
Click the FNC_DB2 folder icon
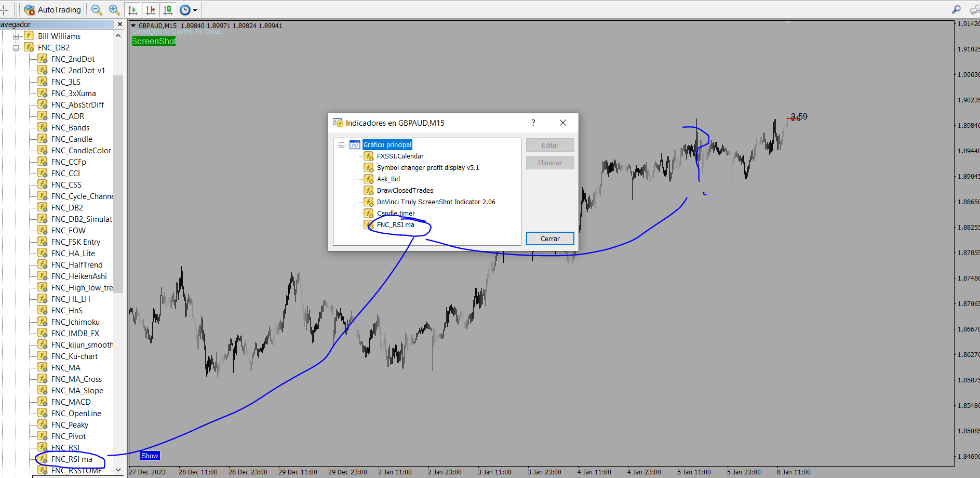point(29,47)
